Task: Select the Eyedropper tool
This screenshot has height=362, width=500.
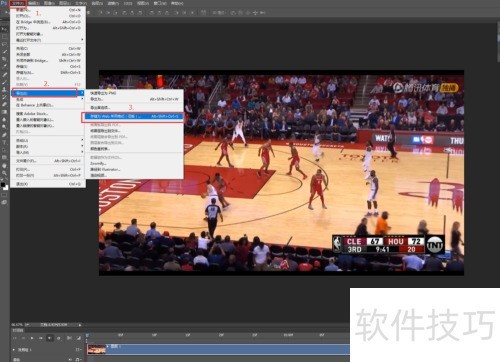Action: [x=4, y=66]
